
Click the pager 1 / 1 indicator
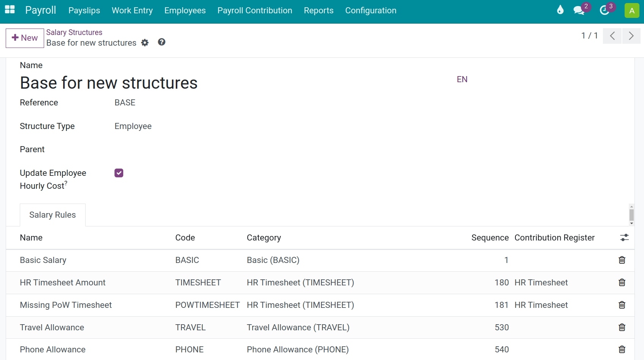pos(590,36)
